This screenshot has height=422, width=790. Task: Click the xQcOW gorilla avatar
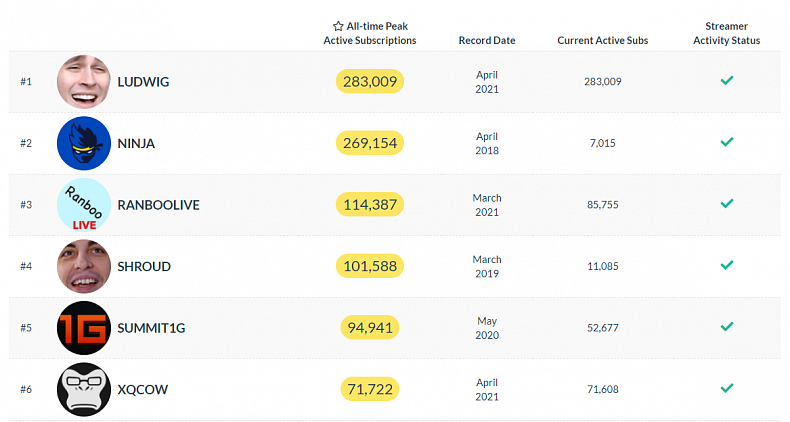pos(84,389)
